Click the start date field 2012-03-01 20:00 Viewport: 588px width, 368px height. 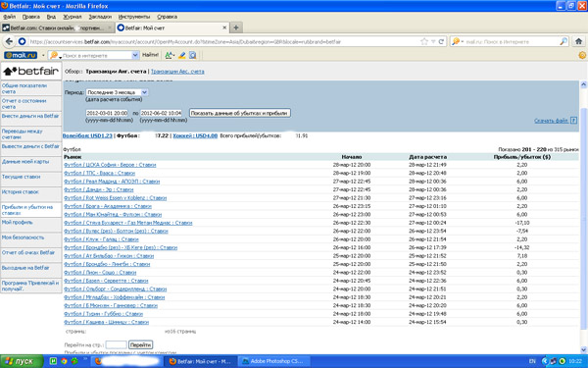(107, 113)
